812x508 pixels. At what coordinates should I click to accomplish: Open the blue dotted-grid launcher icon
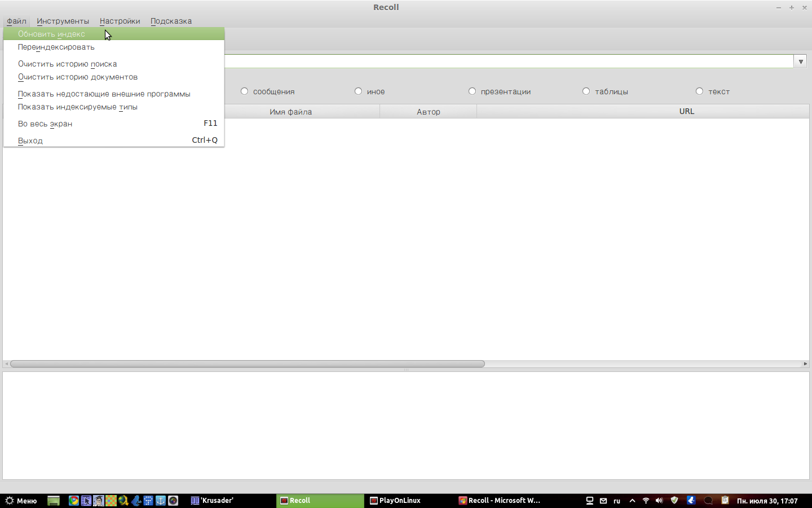click(148, 501)
